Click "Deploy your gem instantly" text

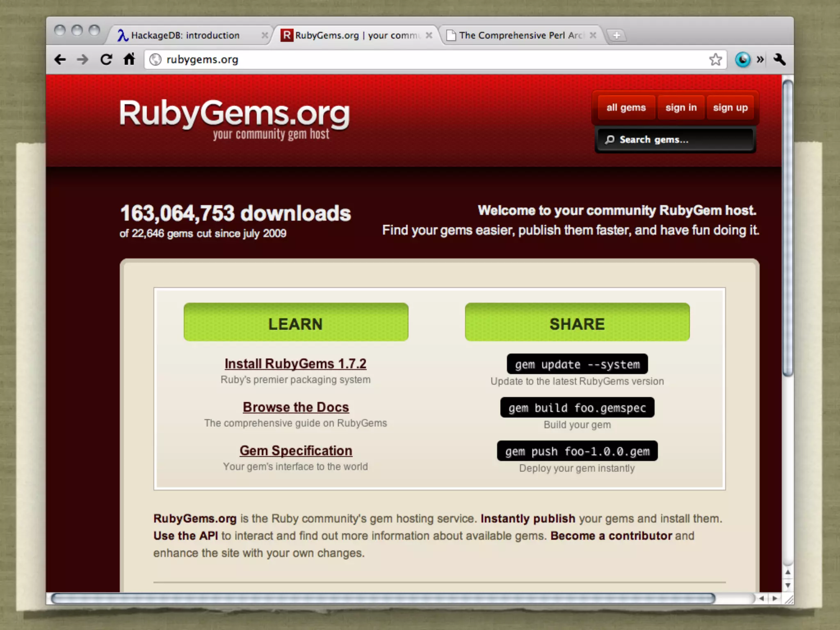coord(577,468)
